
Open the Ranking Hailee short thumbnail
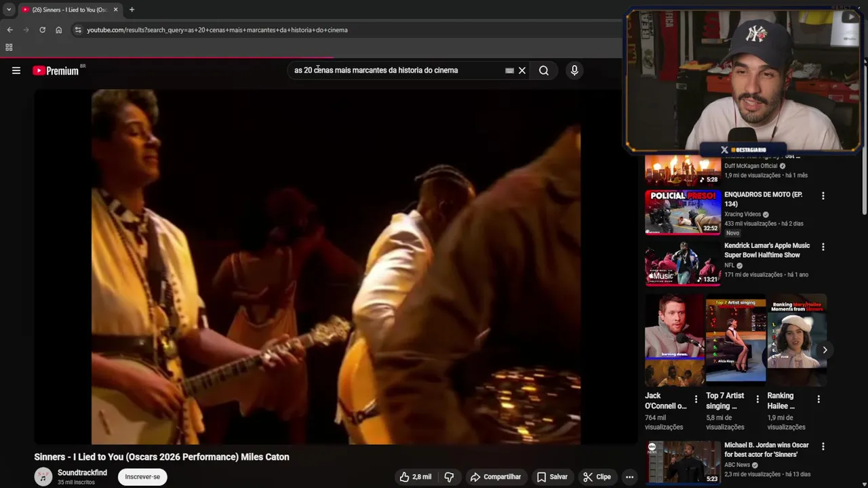tap(797, 340)
